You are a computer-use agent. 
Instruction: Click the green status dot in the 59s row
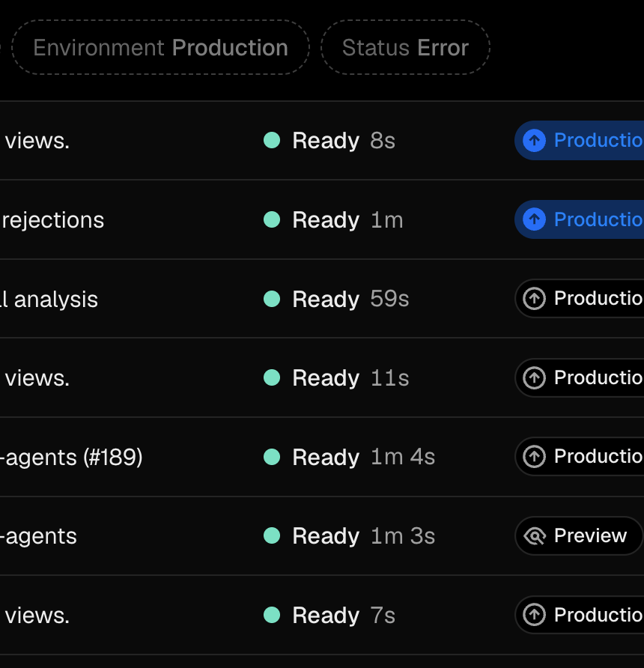(272, 299)
